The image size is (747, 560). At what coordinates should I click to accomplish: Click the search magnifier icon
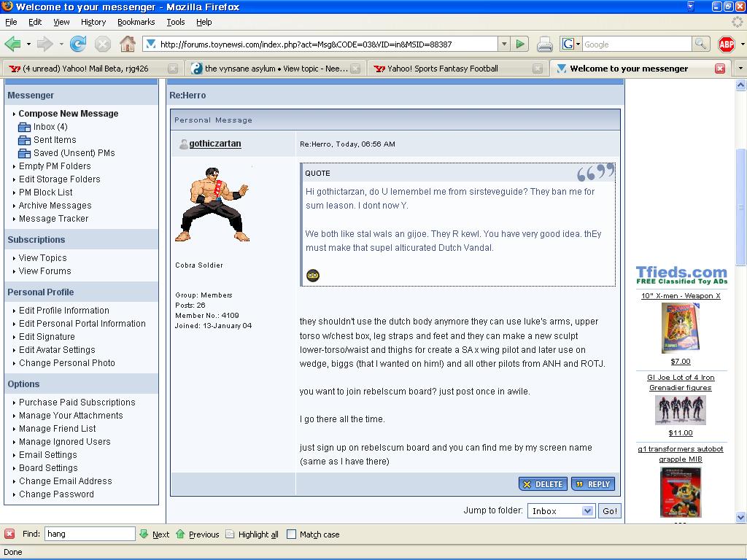[700, 44]
